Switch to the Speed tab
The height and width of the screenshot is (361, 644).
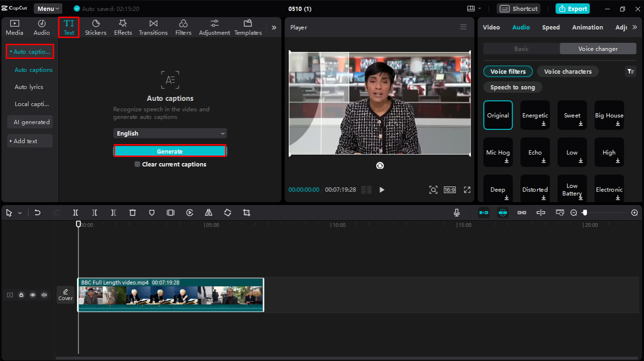pyautogui.click(x=550, y=27)
